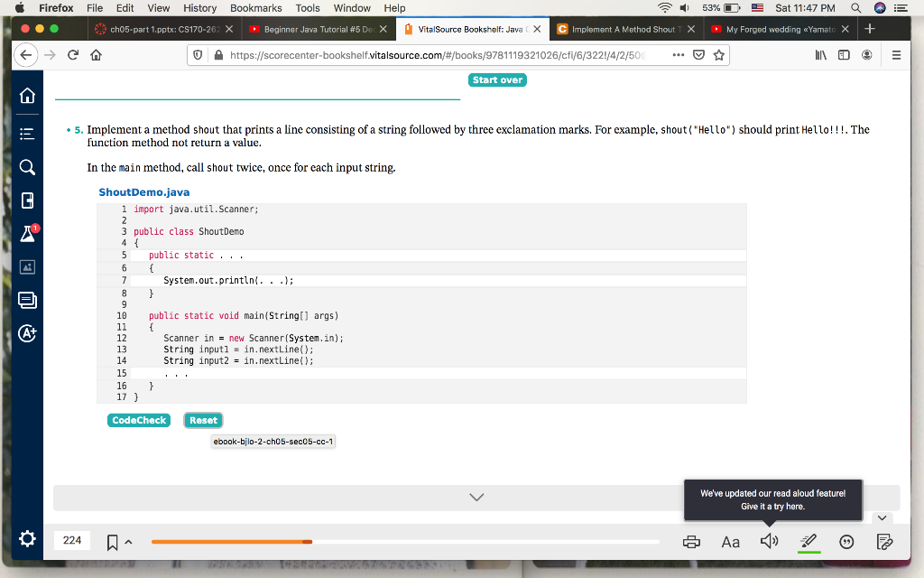Enable Read Aloud with the speaker icon

(770, 540)
